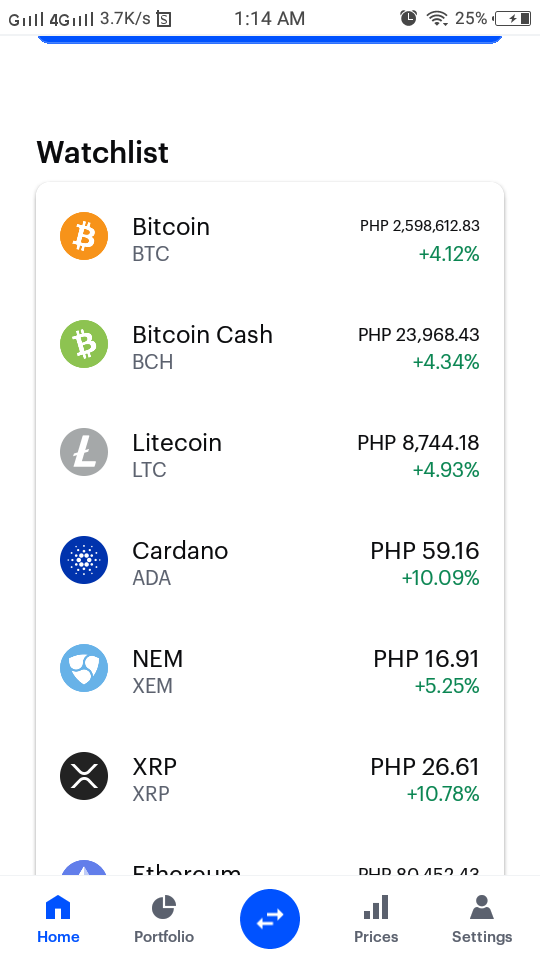Open Bitcoin Cash price PHP 23,968.43

click(419, 335)
